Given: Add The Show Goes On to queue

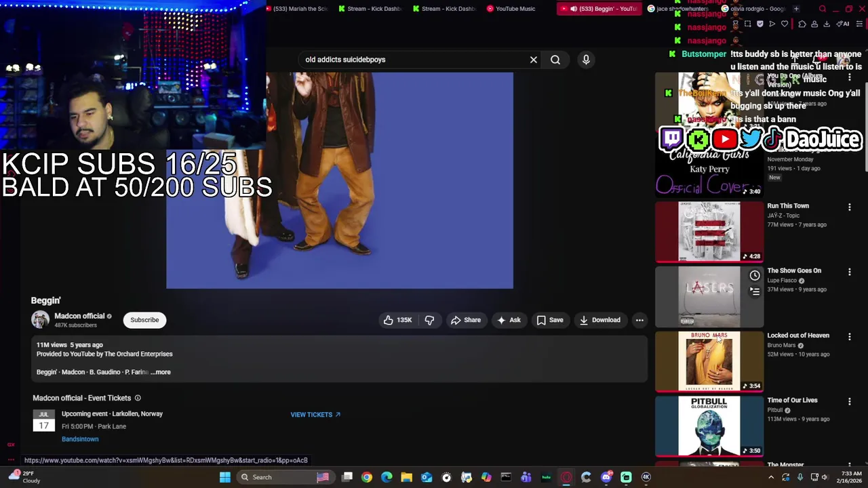Looking at the screenshot, I should pyautogui.click(x=755, y=291).
